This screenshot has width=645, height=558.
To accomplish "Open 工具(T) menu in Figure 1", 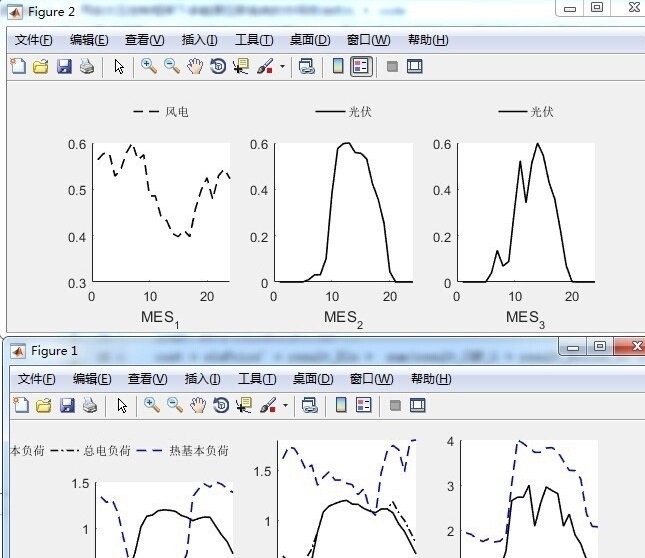I will (257, 379).
